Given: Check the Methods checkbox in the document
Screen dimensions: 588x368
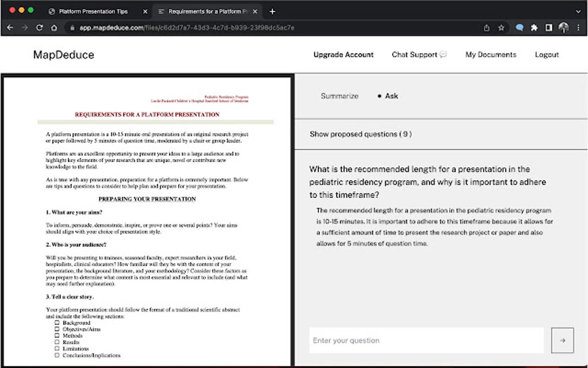Looking at the screenshot, I should (56, 336).
